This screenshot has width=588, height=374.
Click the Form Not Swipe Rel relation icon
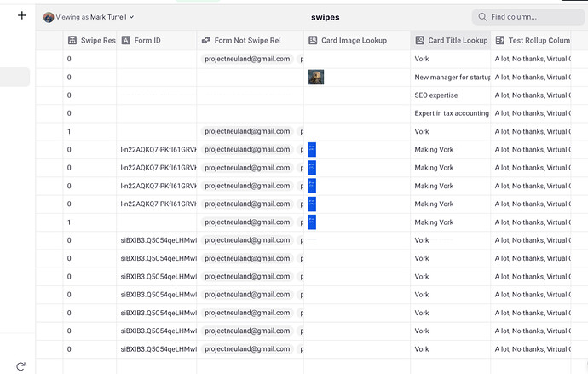[205, 40]
